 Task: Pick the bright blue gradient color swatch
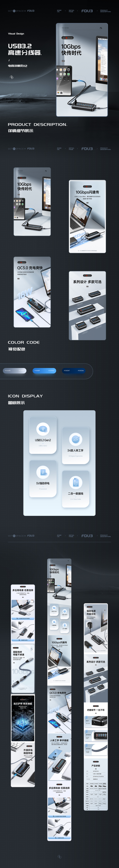click(x=44, y=370)
